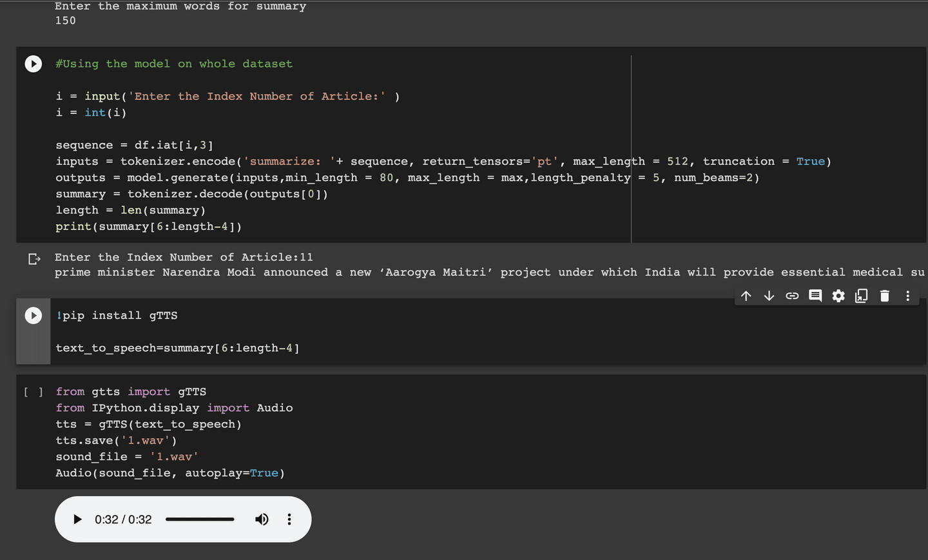Run the 'Using the model on whole dataset' cell
Viewport: 928px width, 560px height.
tap(34, 64)
